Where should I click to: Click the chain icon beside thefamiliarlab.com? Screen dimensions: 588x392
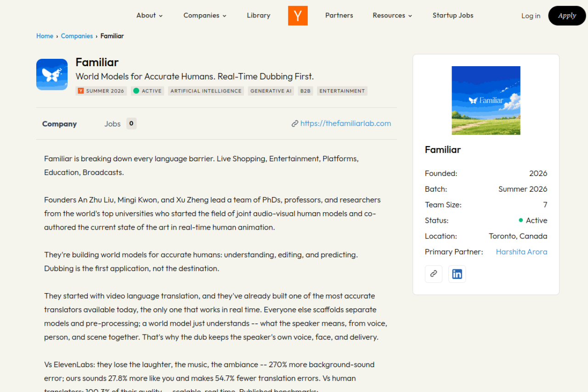[x=295, y=124]
